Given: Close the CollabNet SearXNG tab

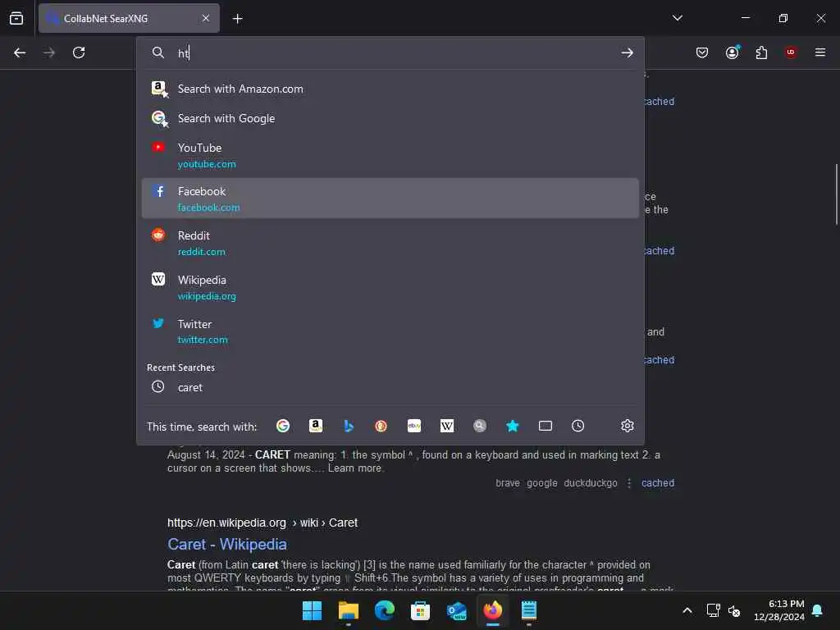Looking at the screenshot, I should tap(206, 18).
